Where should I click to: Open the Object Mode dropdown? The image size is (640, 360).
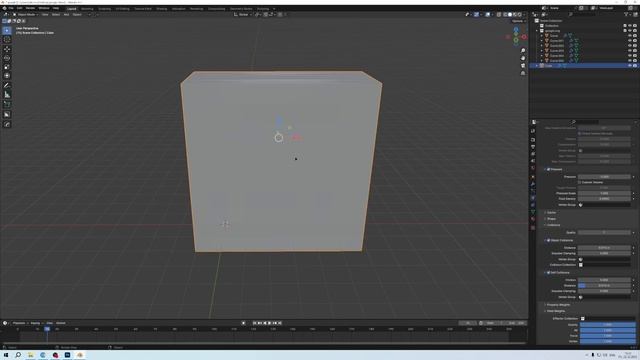coord(26,15)
